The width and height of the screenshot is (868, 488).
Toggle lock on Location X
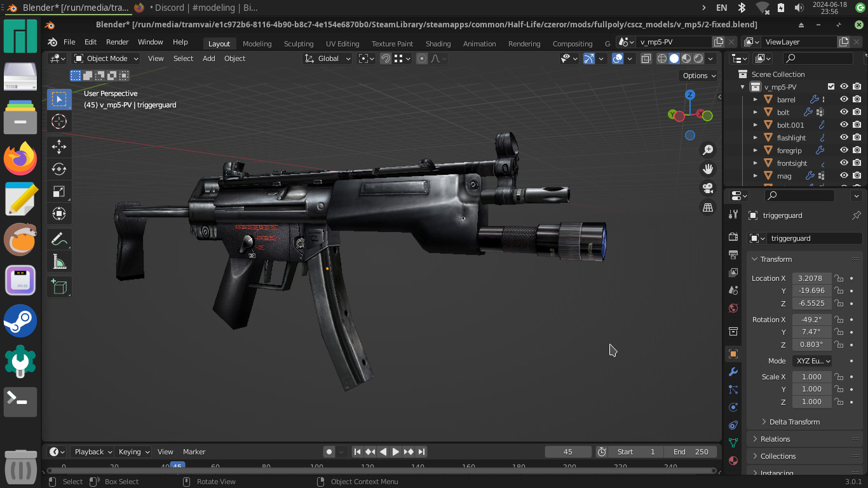point(839,278)
